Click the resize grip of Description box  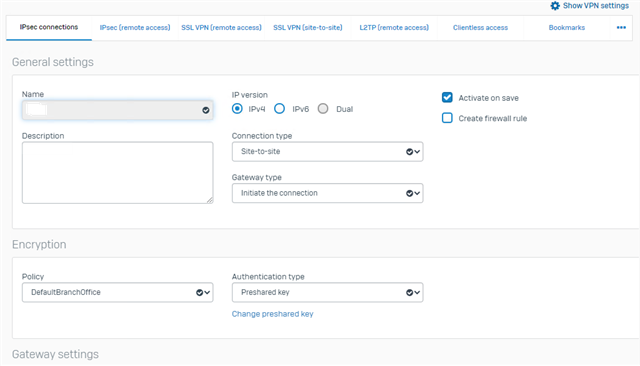click(209, 200)
